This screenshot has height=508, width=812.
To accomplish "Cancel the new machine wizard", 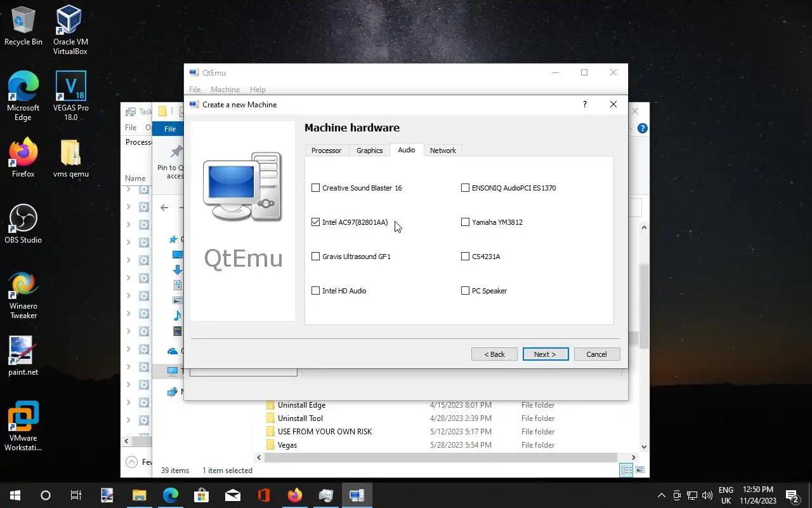I will (596, 354).
